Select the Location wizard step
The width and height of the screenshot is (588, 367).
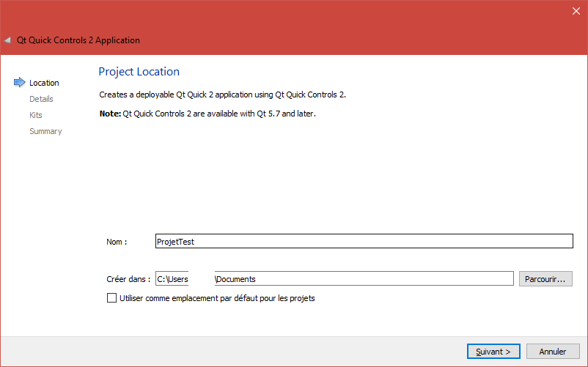point(44,83)
